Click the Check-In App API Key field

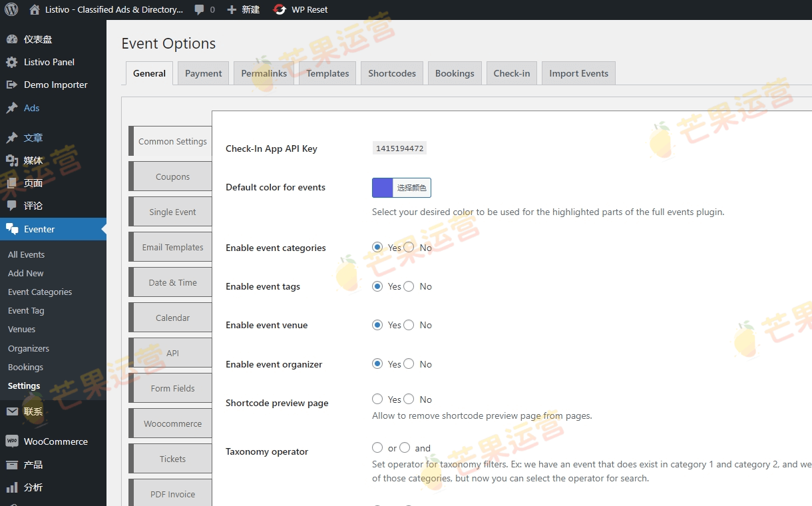[399, 148]
